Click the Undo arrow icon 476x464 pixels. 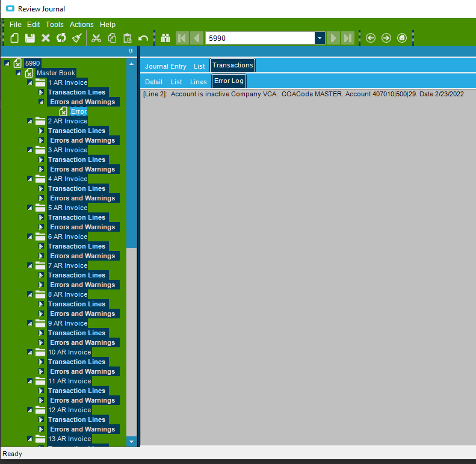[143, 39]
